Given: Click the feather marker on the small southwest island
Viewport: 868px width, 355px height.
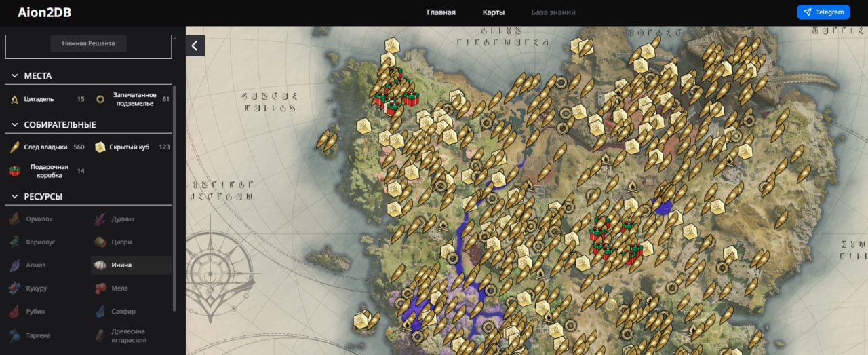Looking at the screenshot, I should (374, 320).
